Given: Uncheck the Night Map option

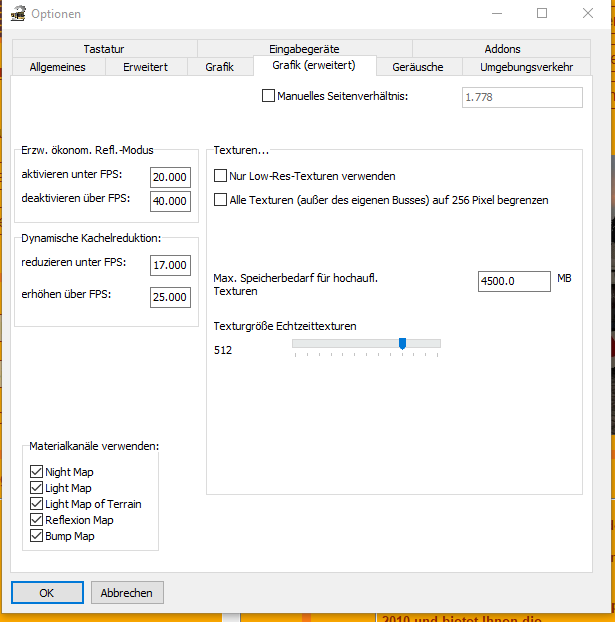Looking at the screenshot, I should click(37, 471).
